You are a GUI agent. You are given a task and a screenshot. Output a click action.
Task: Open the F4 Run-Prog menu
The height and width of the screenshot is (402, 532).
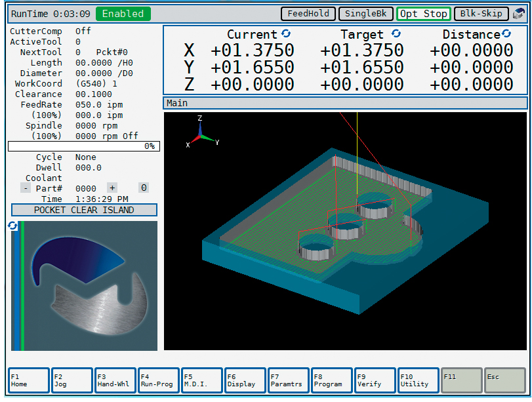point(159,380)
